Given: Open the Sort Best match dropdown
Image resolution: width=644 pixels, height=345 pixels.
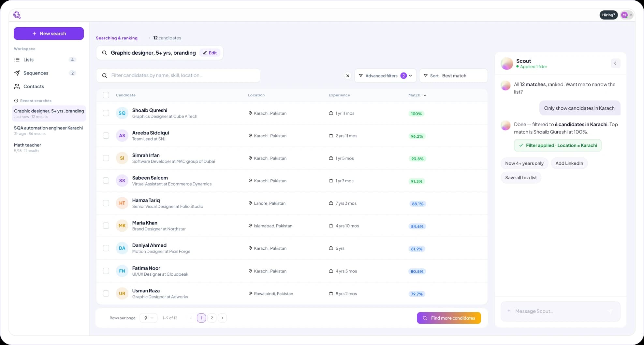Looking at the screenshot, I should coord(453,76).
